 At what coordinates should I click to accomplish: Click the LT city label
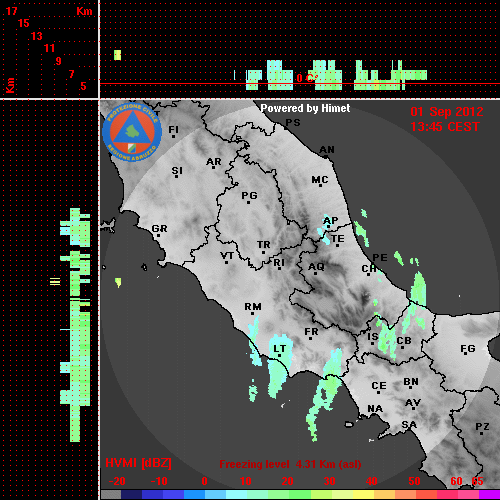[279, 349]
